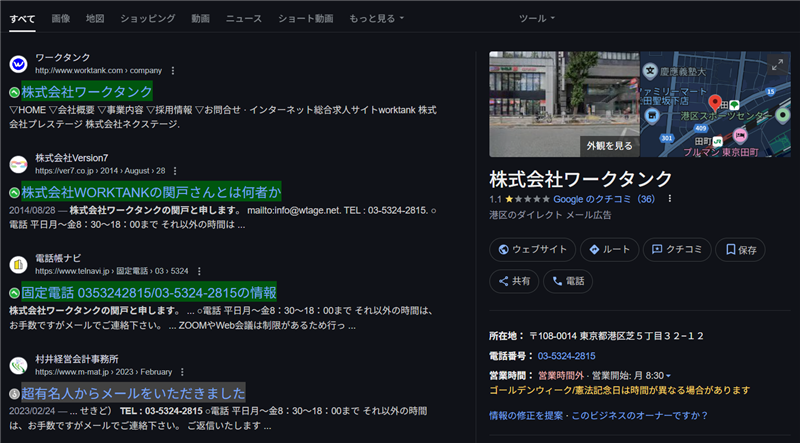The height and width of the screenshot is (443, 800).
Task: Open the クチコミ reviews button
Action: pyautogui.click(x=677, y=250)
